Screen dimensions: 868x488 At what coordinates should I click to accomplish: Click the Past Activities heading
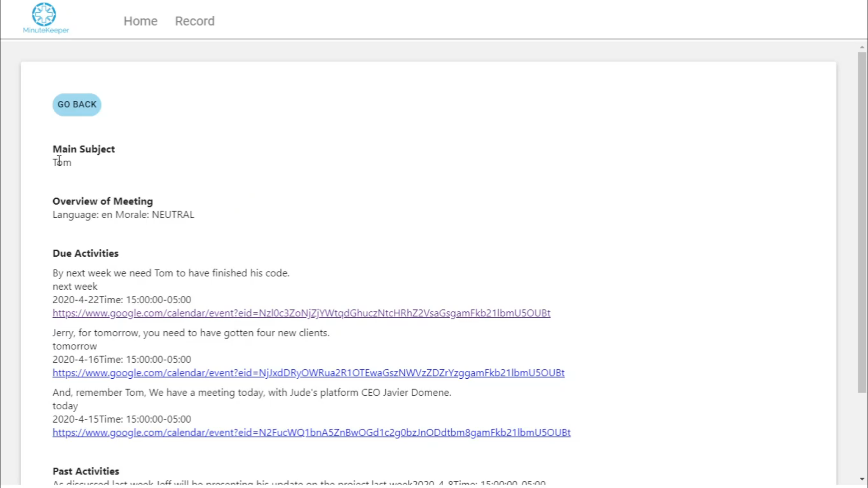point(86,471)
